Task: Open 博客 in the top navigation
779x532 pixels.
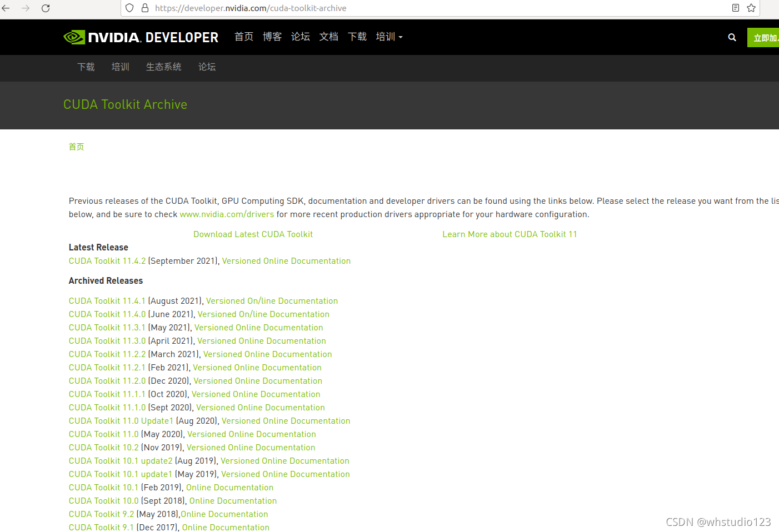Action: pyautogui.click(x=272, y=37)
